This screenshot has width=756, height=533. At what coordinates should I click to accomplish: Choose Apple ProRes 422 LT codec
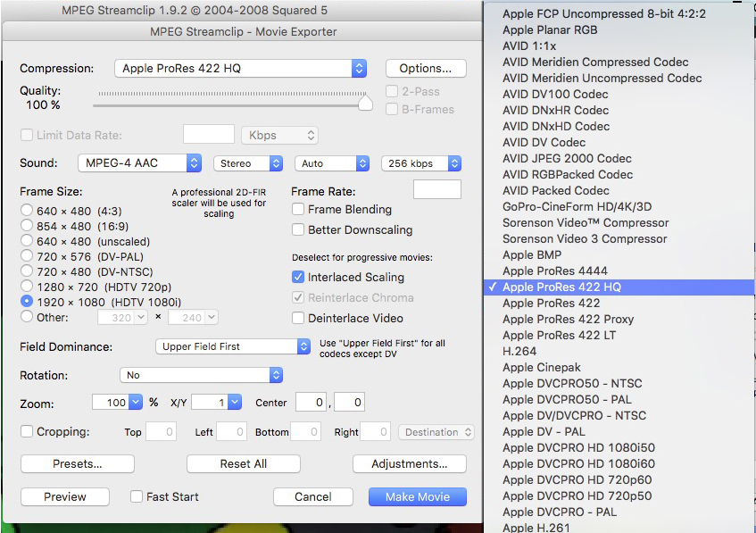click(x=619, y=335)
